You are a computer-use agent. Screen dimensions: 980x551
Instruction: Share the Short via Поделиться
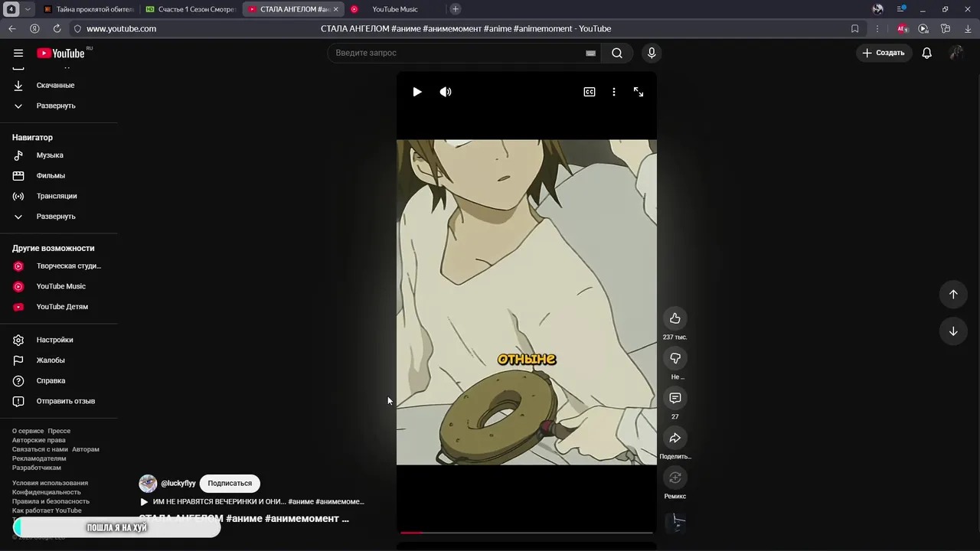point(675,438)
